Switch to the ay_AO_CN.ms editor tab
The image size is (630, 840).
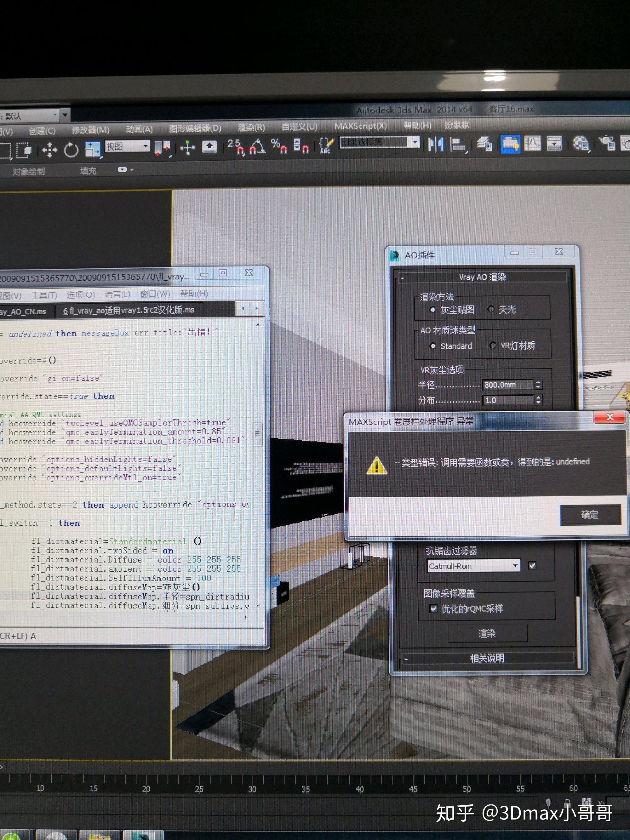(x=25, y=312)
